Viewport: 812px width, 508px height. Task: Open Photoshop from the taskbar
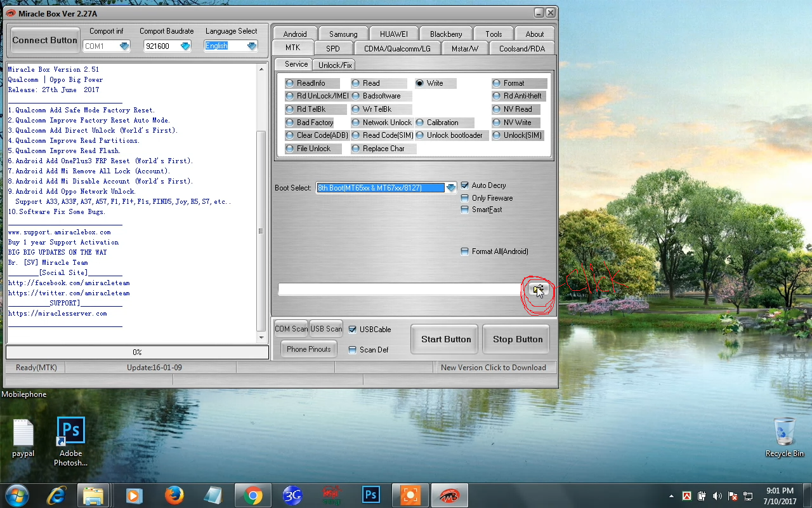[x=370, y=495]
